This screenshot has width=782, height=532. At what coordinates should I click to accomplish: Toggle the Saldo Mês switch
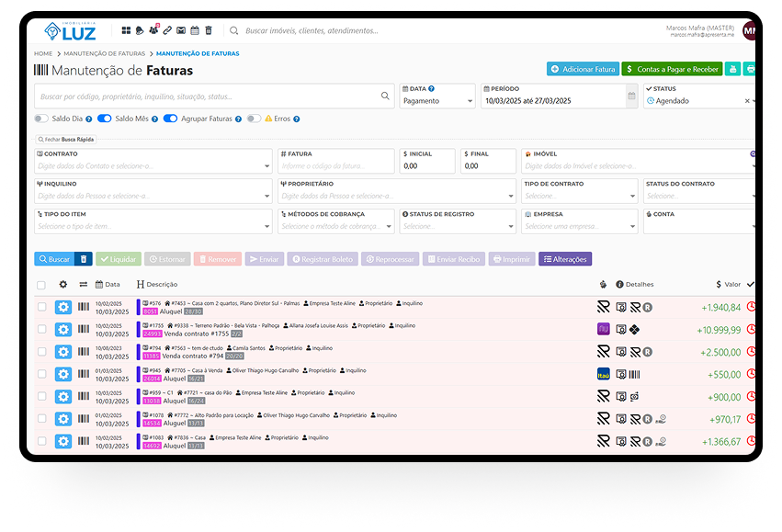tap(104, 119)
